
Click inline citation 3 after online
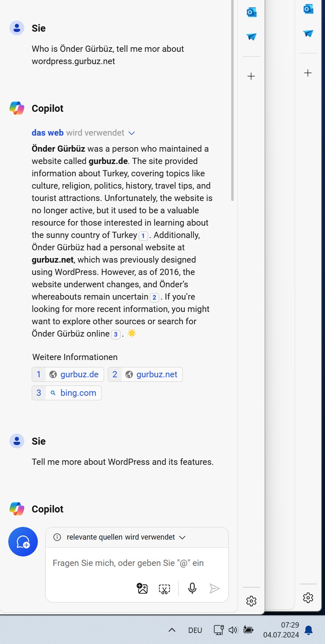116,335
